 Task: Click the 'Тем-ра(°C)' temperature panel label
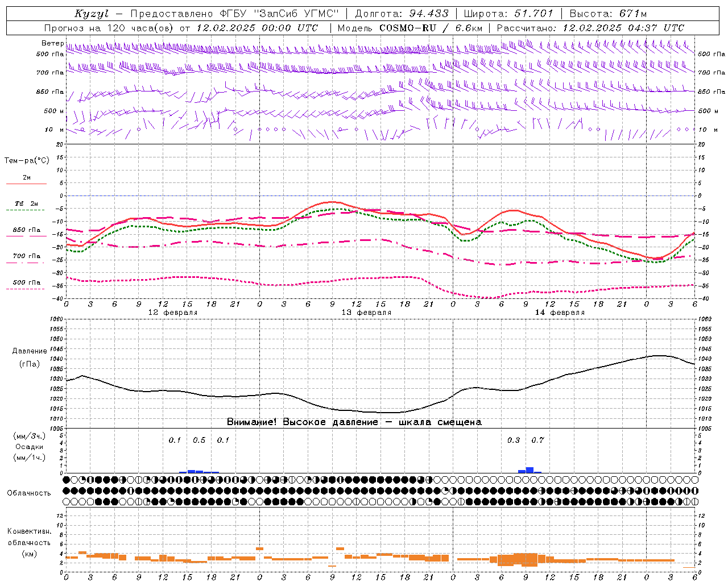click(27, 161)
